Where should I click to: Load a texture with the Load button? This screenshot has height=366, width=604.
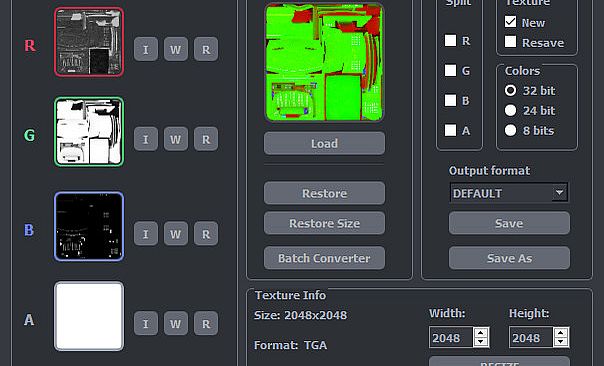pos(324,143)
